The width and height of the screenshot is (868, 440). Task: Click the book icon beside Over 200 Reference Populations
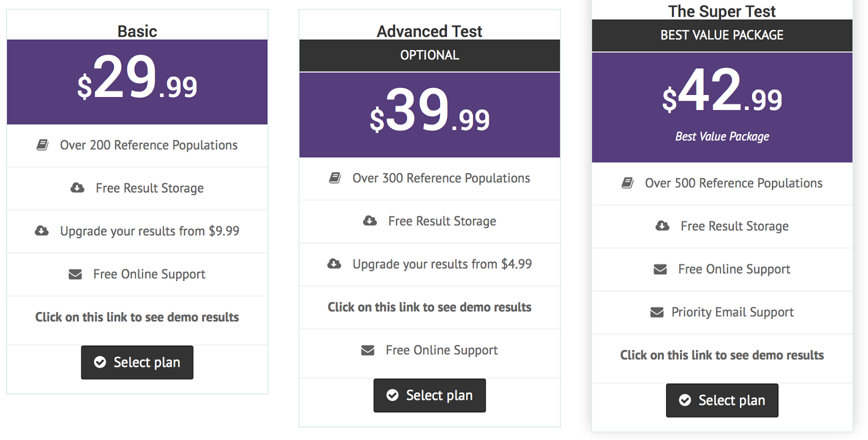coord(42,145)
